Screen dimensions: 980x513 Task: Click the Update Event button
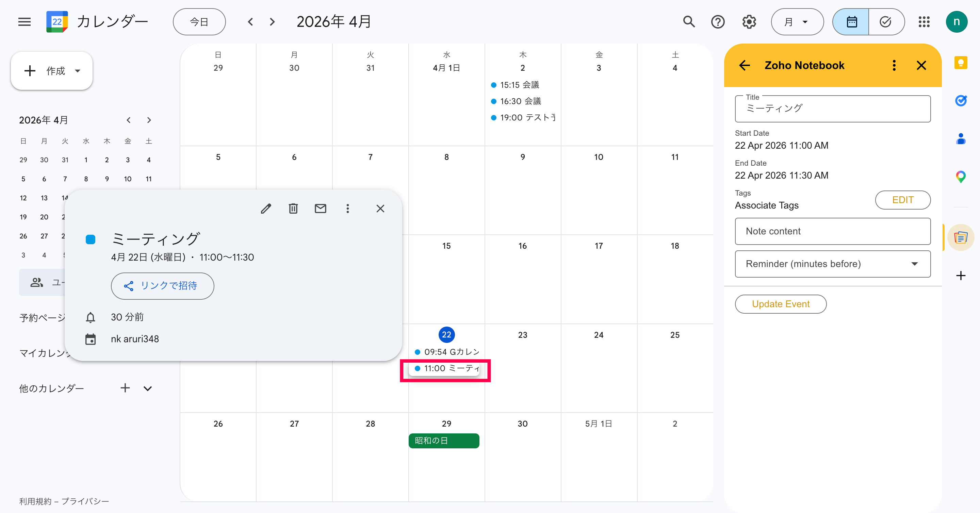tap(780, 304)
